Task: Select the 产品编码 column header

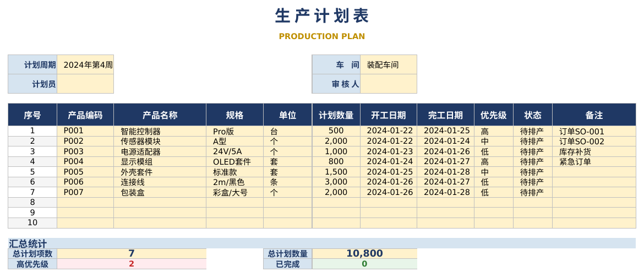Action: point(85,115)
